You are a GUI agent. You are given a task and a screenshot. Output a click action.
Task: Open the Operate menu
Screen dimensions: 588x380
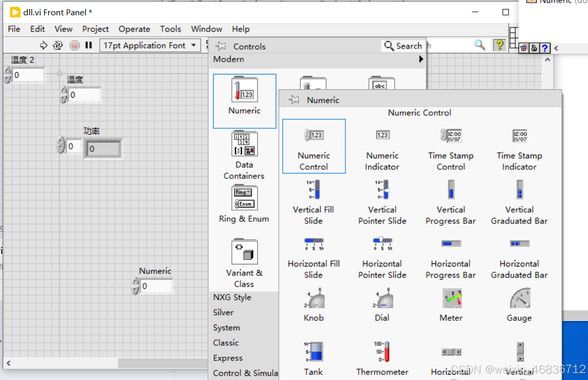coord(134,29)
